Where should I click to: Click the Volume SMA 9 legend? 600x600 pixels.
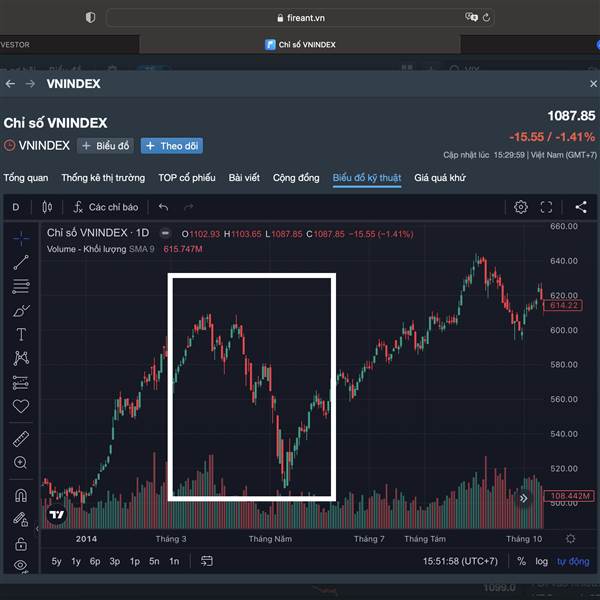(x=101, y=249)
